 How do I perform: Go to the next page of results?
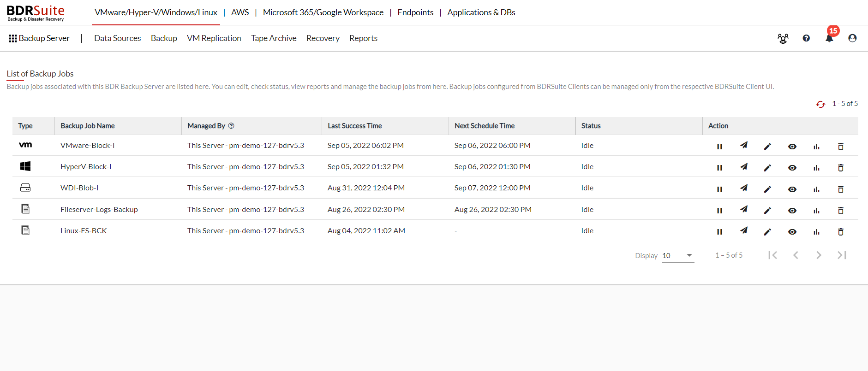(818, 255)
